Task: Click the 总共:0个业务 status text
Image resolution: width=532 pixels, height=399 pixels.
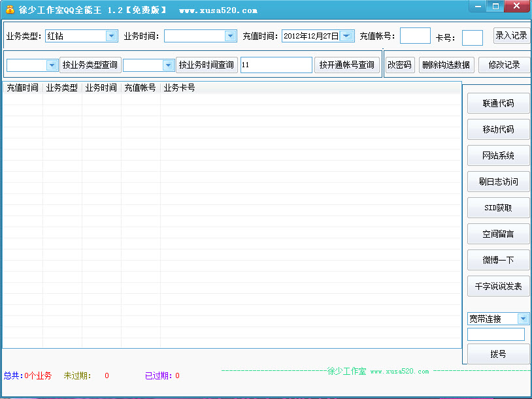Action: coord(28,375)
